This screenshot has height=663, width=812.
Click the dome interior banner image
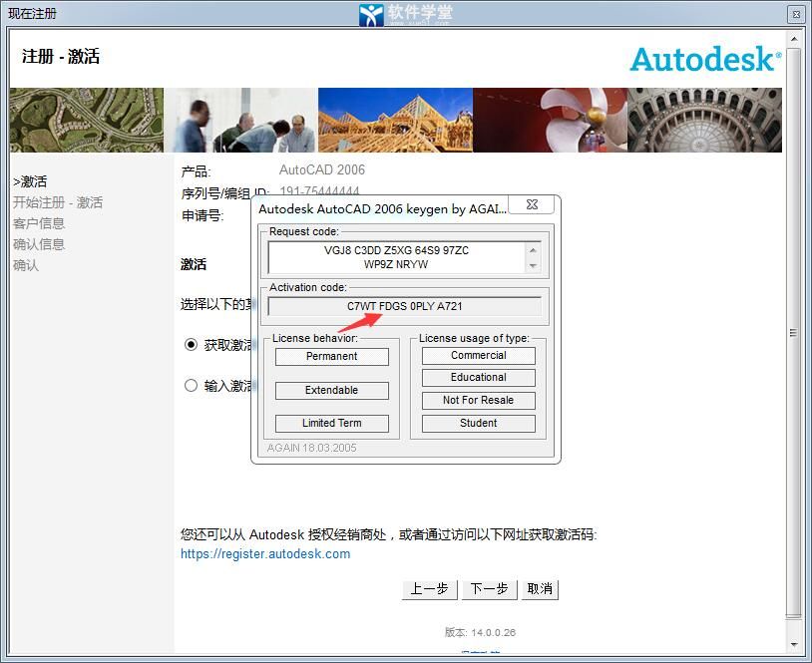[x=705, y=120]
